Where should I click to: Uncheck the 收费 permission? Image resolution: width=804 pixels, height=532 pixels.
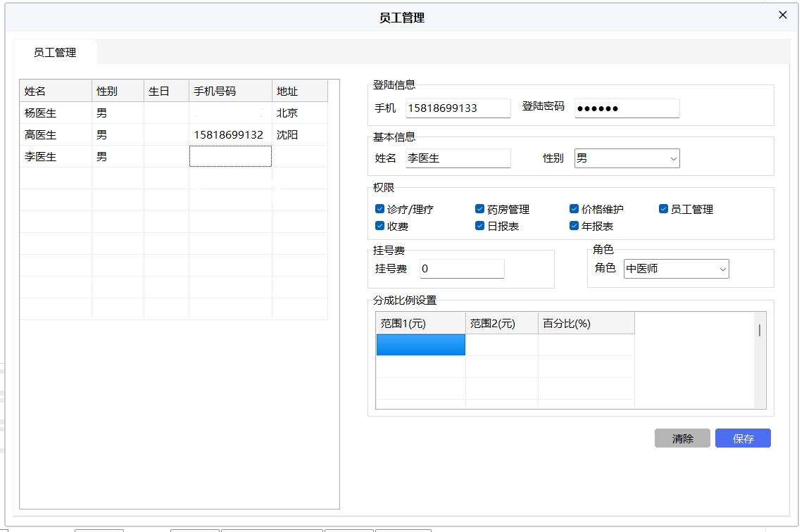(x=380, y=226)
